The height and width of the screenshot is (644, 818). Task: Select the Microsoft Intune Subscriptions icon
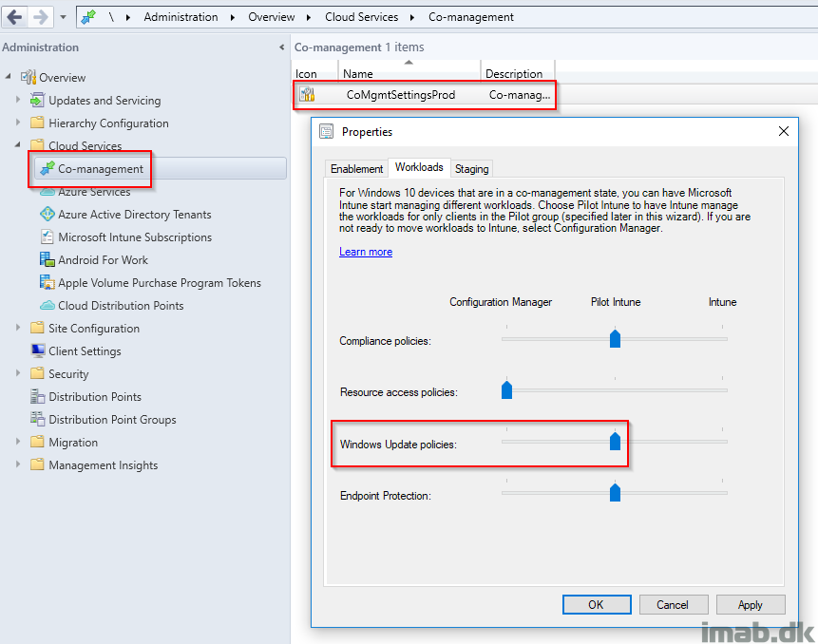coord(48,237)
